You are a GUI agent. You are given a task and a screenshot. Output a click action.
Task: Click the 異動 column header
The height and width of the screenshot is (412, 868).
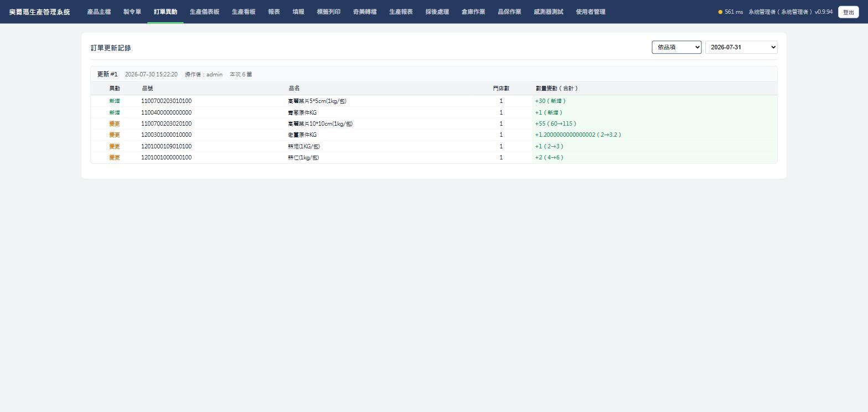point(115,89)
